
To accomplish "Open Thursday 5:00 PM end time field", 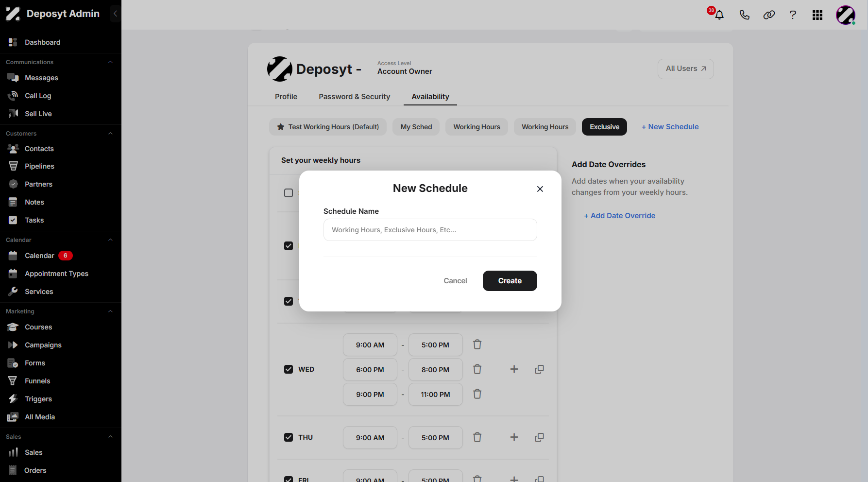I will tap(436, 438).
